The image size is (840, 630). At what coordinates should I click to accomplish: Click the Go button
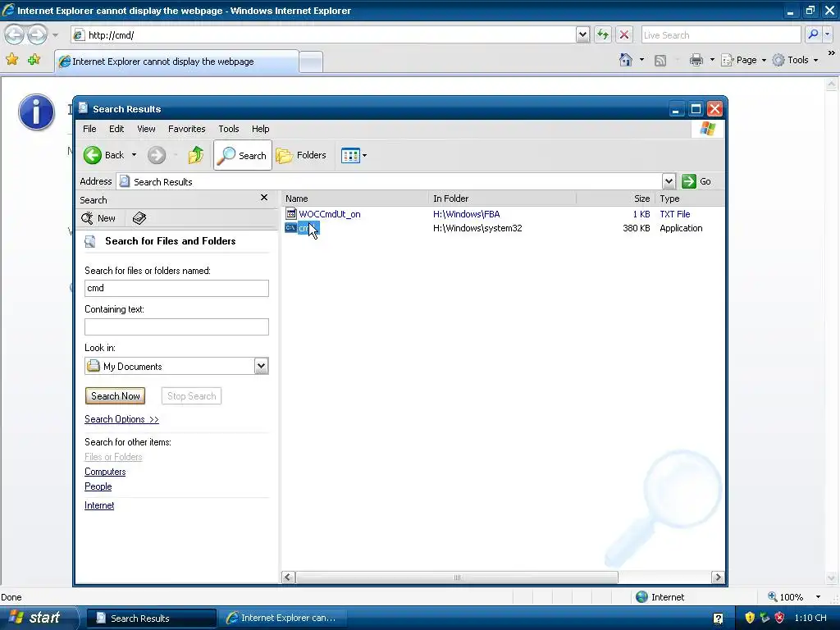[x=696, y=181]
